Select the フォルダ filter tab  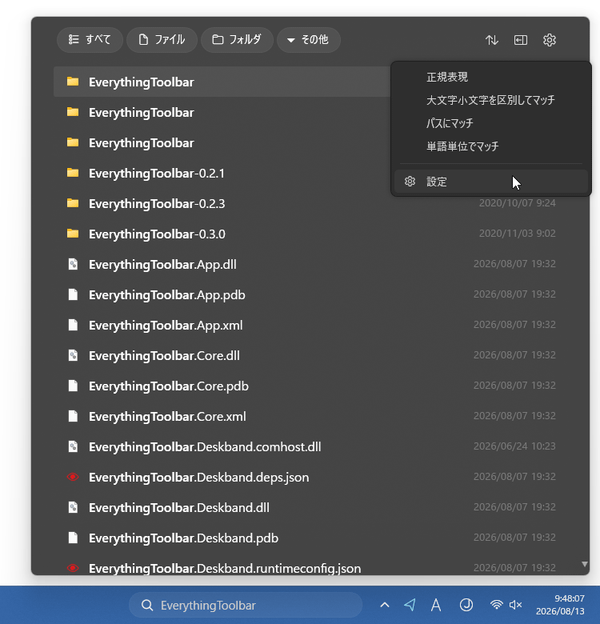pyautogui.click(x=237, y=40)
